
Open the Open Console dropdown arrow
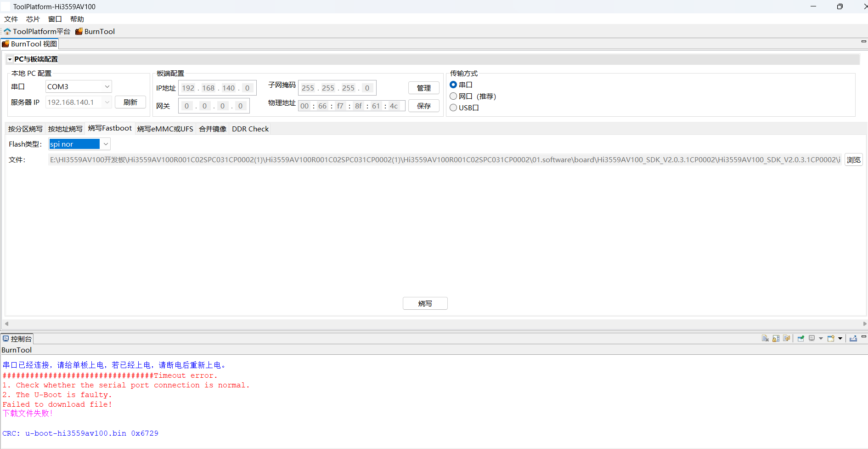point(840,339)
